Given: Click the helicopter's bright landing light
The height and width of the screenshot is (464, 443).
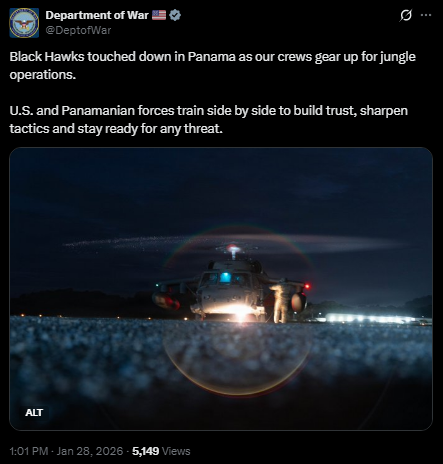Looking at the screenshot, I should coord(239,312).
